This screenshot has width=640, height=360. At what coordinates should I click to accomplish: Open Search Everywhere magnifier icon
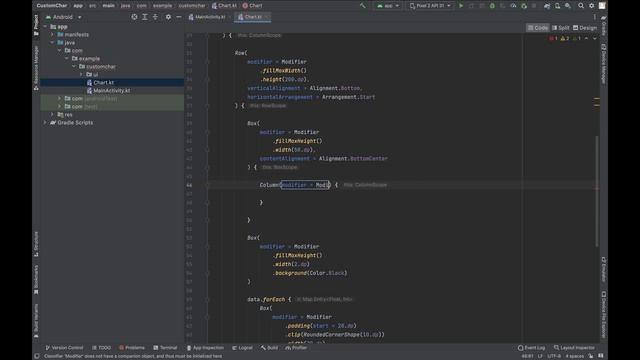pyautogui.click(x=581, y=6)
